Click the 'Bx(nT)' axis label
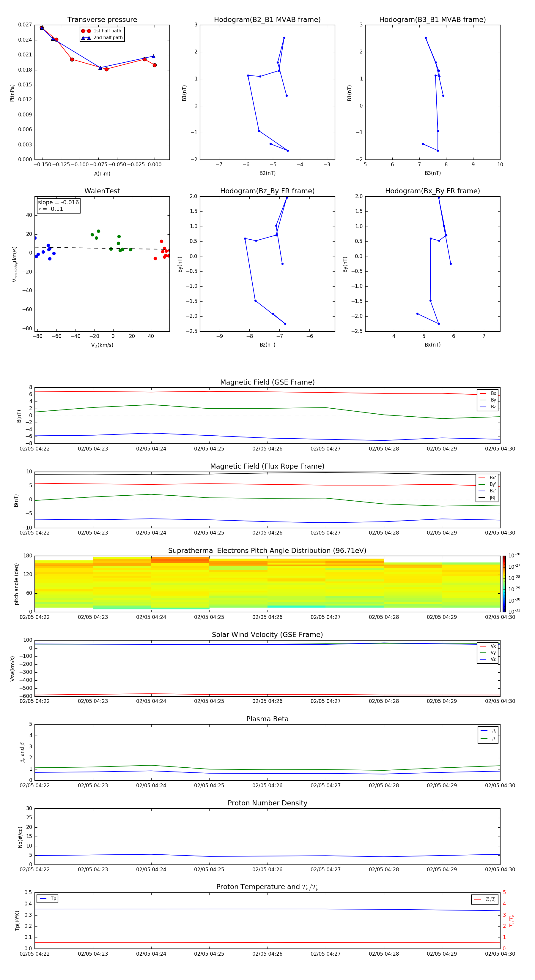 pyautogui.click(x=432, y=345)
